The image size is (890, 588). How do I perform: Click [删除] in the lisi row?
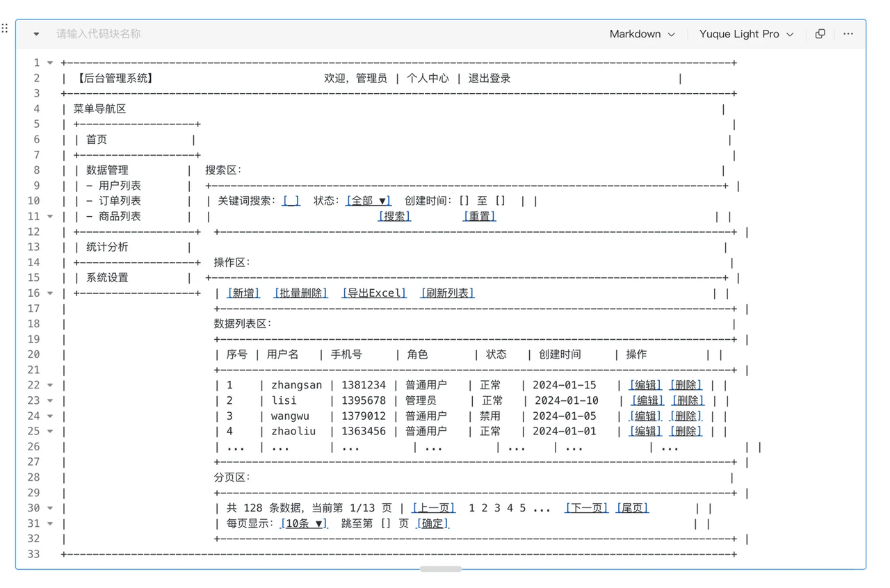coord(688,400)
